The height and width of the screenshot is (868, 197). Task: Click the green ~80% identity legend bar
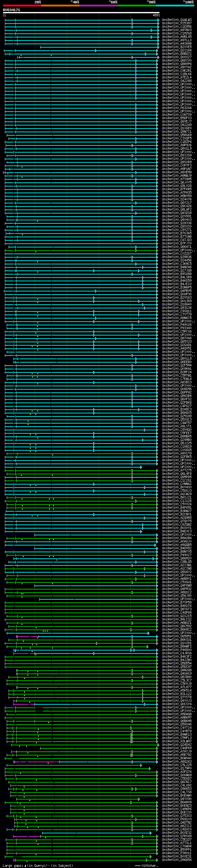coord(136,6)
